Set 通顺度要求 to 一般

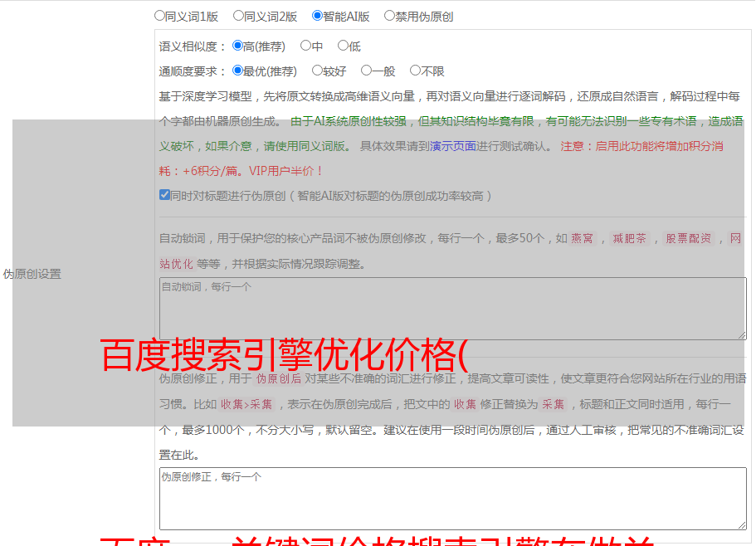tap(367, 71)
